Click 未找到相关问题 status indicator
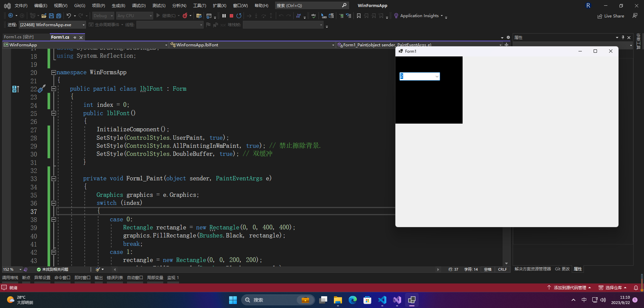This screenshot has height=308, width=644. 52,269
